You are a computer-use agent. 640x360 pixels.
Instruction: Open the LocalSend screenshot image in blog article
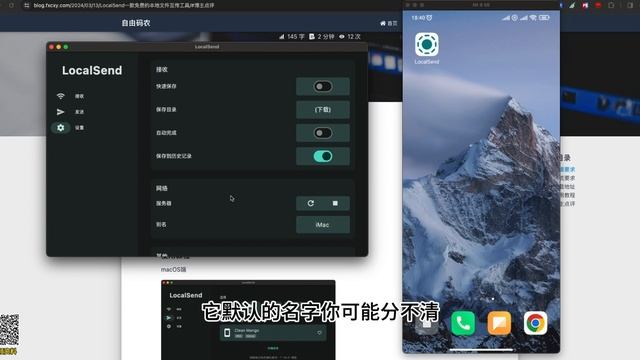[248, 320]
